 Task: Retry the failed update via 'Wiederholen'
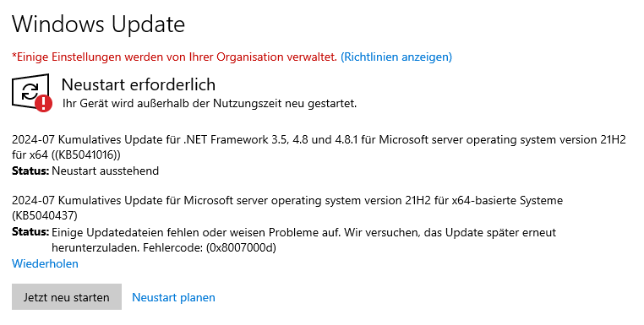45,263
